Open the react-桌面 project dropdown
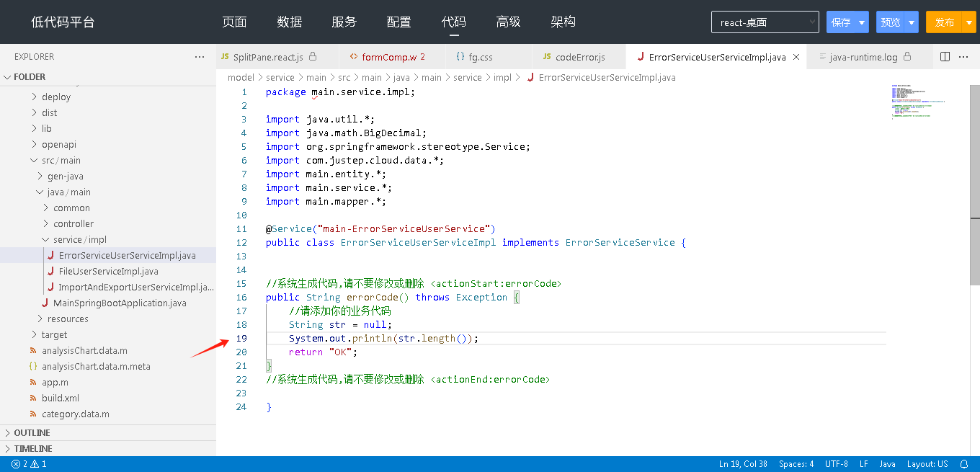980x472 pixels. [765, 22]
